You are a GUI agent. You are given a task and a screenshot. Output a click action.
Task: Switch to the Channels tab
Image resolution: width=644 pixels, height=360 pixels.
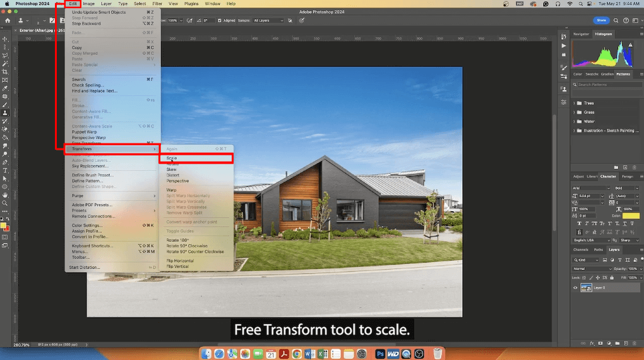pyautogui.click(x=581, y=249)
